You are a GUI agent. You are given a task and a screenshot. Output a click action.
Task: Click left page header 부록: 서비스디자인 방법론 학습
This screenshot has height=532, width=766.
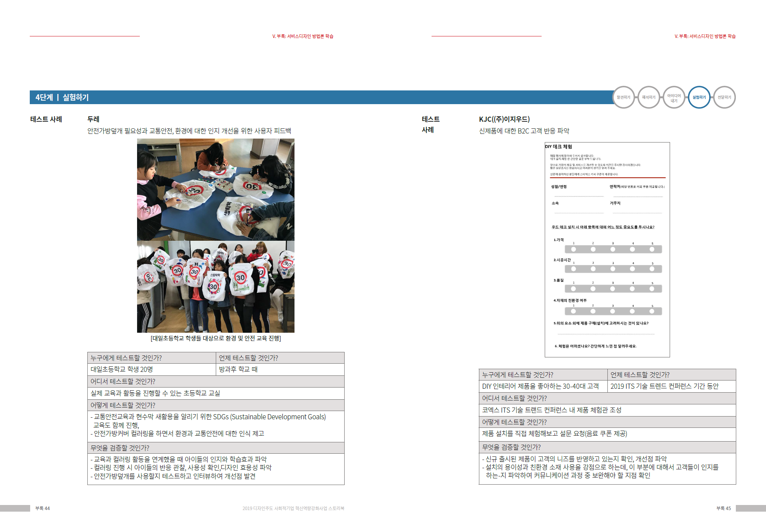tap(303, 36)
